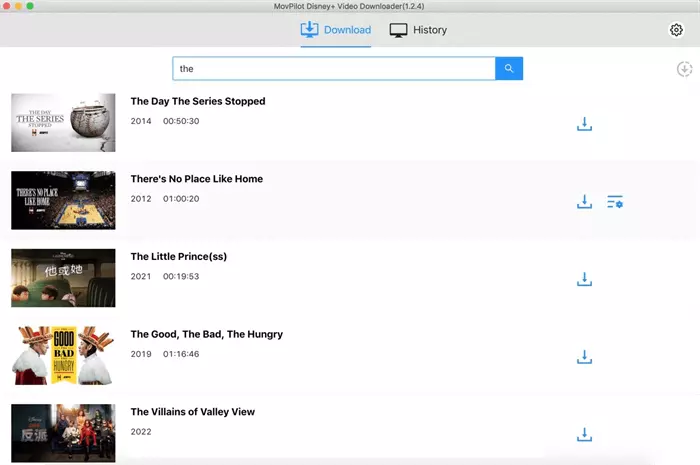Open the download queue circle icon

684,69
